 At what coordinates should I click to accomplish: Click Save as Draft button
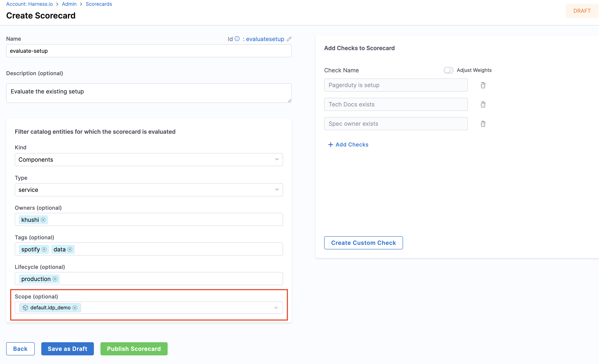pyautogui.click(x=67, y=349)
